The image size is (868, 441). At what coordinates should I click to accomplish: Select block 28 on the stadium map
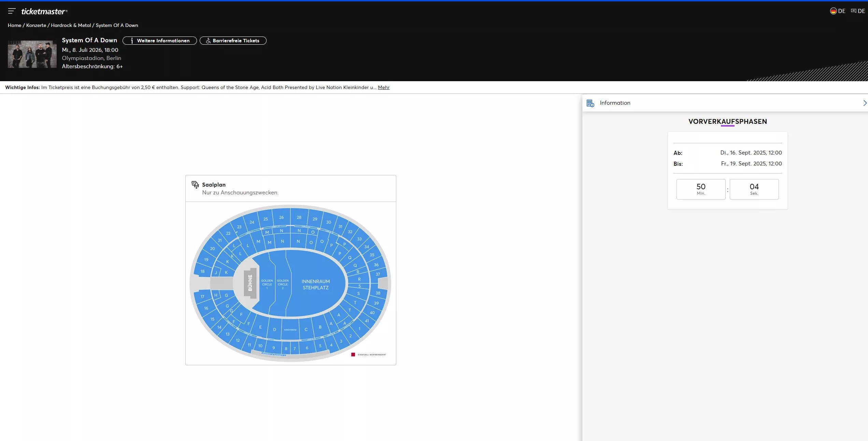[299, 217]
